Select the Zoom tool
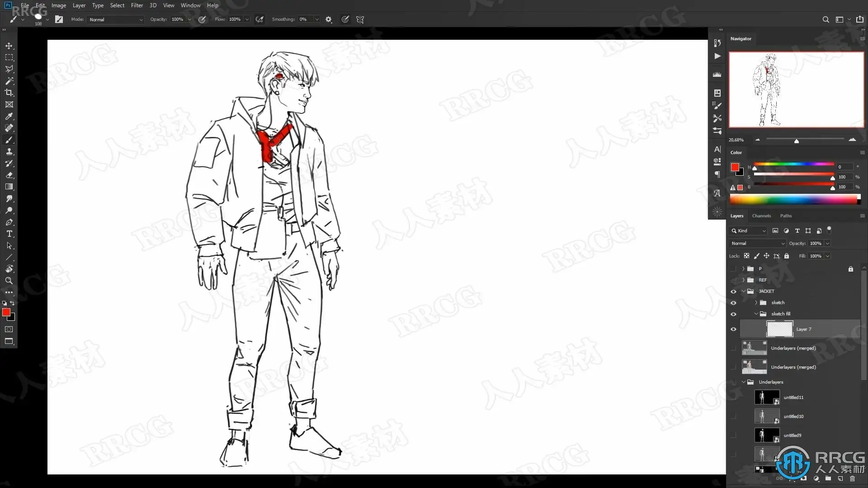This screenshot has width=868, height=488. [x=9, y=281]
